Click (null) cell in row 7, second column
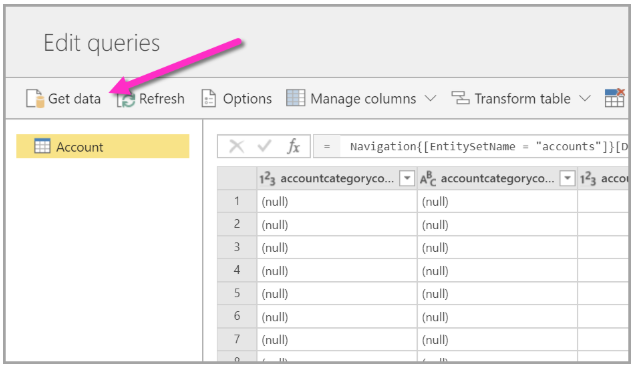The width and height of the screenshot is (633, 368). (x=497, y=339)
